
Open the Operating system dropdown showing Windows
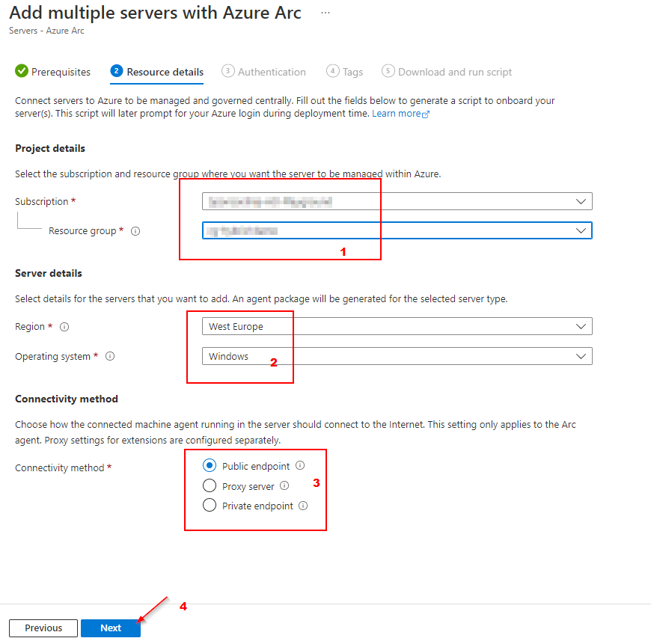(x=581, y=356)
